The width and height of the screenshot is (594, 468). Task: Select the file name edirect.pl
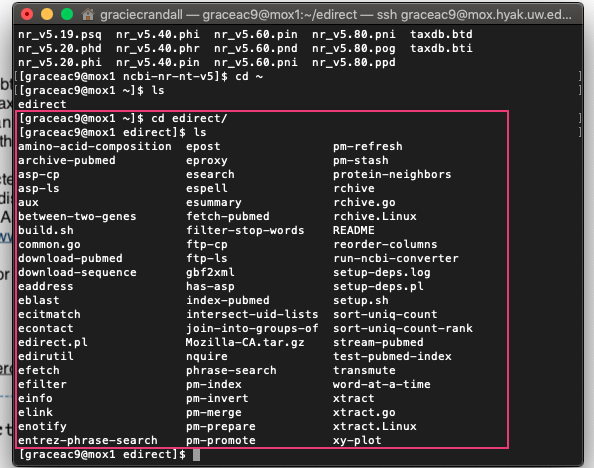(53, 343)
